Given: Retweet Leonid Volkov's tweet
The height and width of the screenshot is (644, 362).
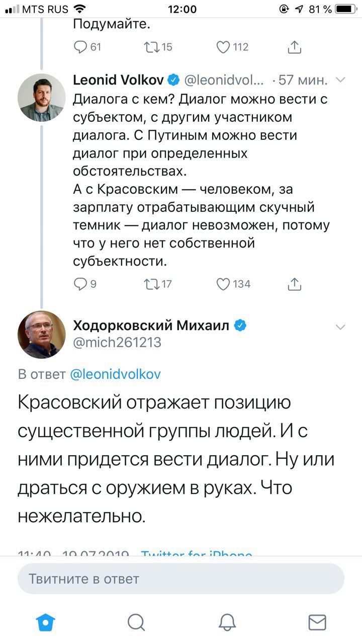Looking at the screenshot, I should click(x=150, y=284).
